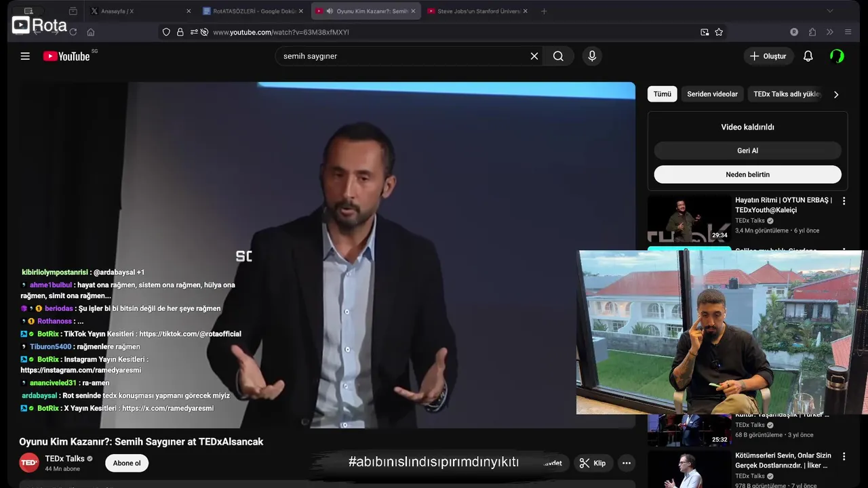Create a clip with Klip button
The height and width of the screenshot is (488, 868).
(593, 463)
